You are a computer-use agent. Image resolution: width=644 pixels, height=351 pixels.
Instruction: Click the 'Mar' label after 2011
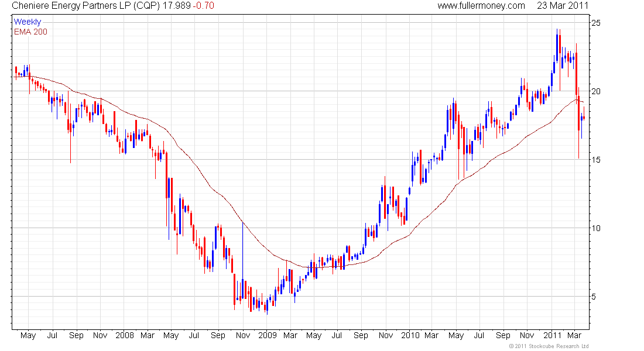click(x=574, y=335)
